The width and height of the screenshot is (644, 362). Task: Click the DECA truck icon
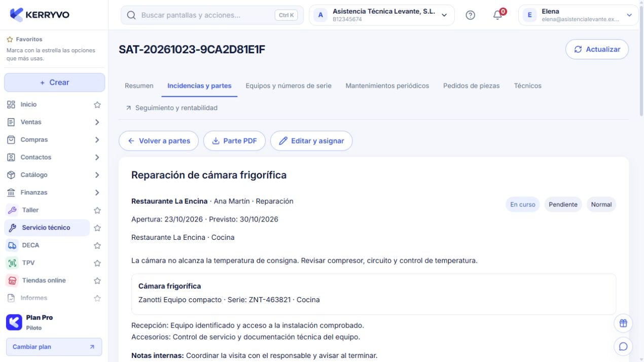point(12,245)
